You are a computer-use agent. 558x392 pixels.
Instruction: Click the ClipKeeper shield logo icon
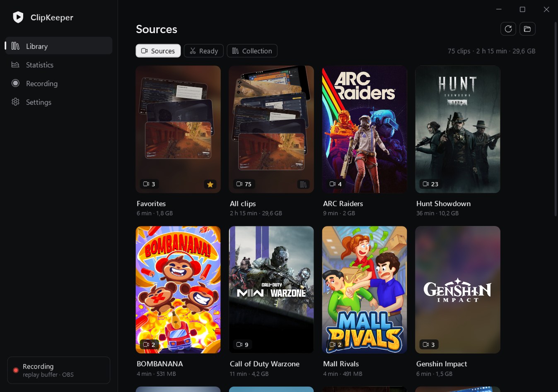pos(18,17)
